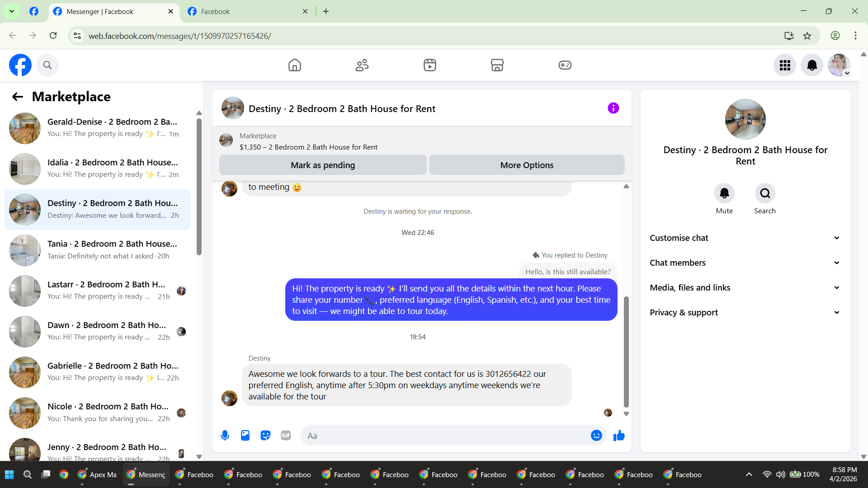Choose a GIF icon
This screenshot has width=868, height=488.
[x=286, y=436]
